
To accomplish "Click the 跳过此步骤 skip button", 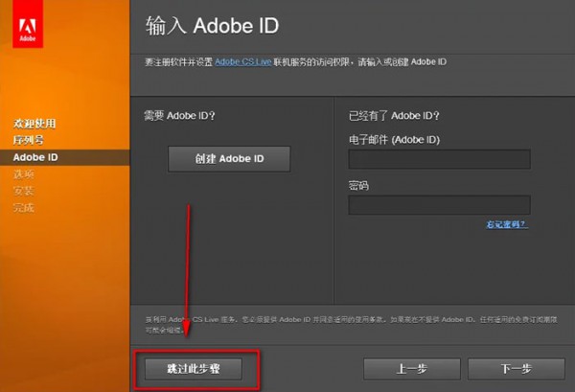I will (194, 369).
